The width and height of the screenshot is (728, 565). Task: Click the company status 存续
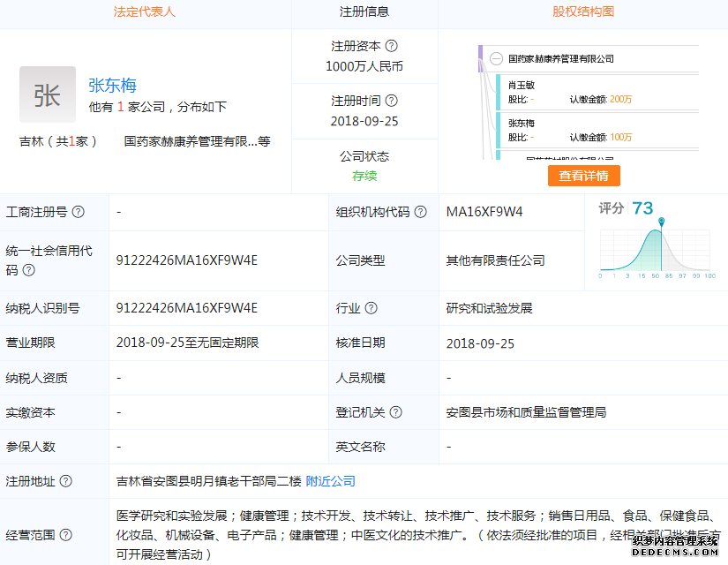pyautogui.click(x=364, y=176)
